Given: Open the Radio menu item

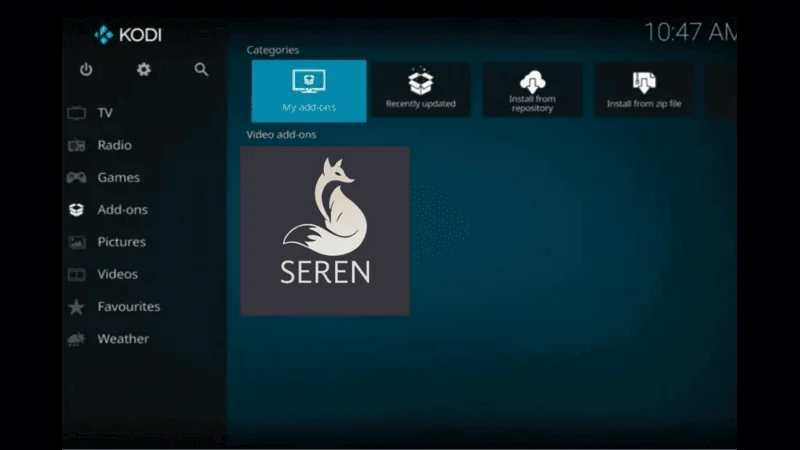Looking at the screenshot, I should (x=115, y=145).
